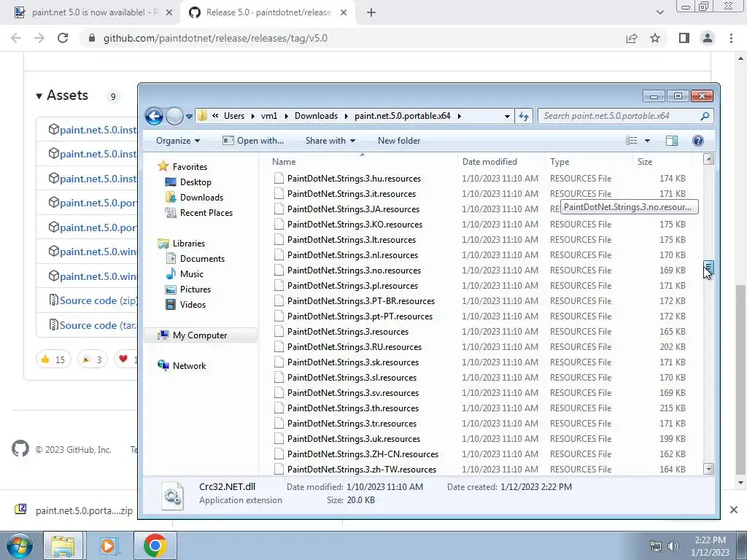
Task: Open Chrome three-dot menu
Action: pyautogui.click(x=731, y=38)
